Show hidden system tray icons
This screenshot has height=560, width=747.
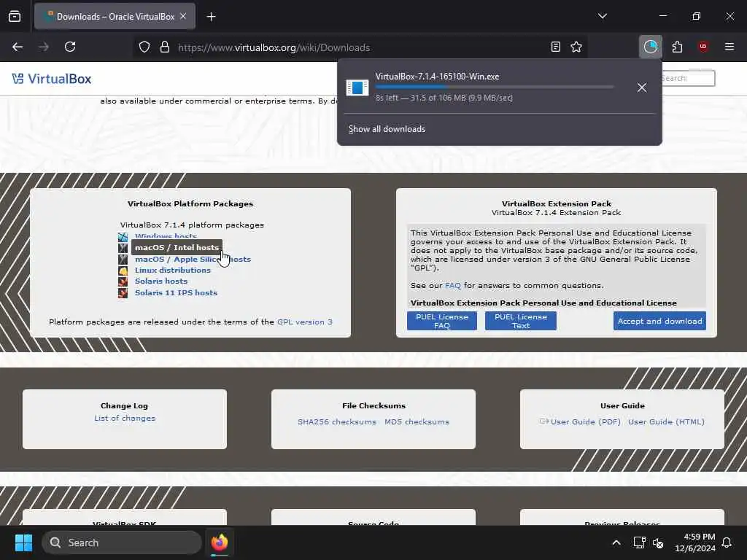(x=616, y=542)
